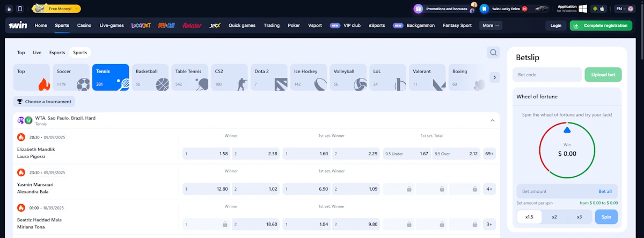This screenshot has height=238, width=644.
Task: Select the Top category with flame icon
Action: click(x=32, y=77)
